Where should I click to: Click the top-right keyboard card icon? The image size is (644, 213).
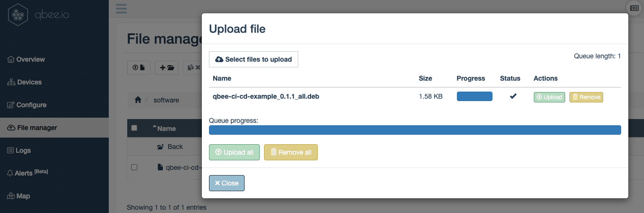pyautogui.click(x=634, y=8)
